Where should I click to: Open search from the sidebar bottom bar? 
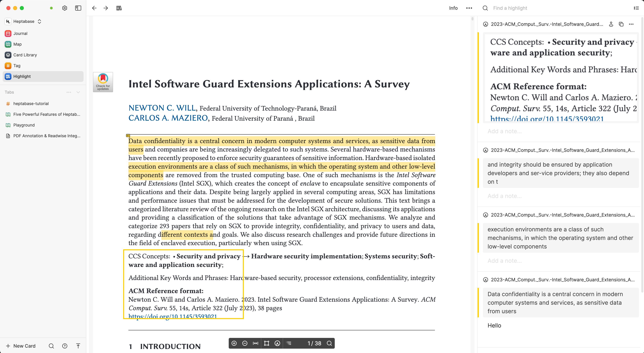click(x=51, y=346)
